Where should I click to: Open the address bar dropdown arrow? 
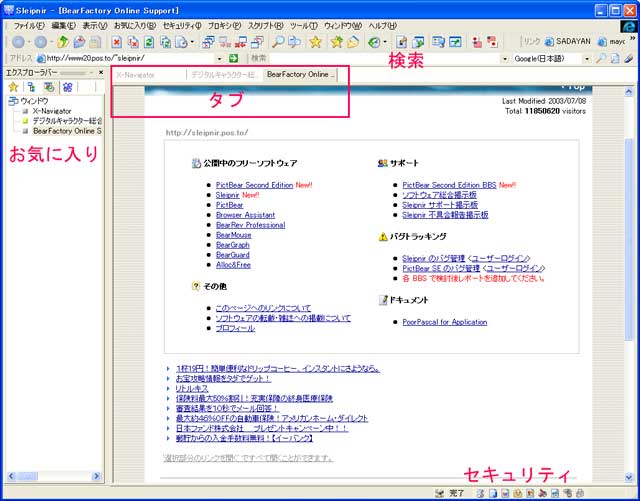point(220,59)
